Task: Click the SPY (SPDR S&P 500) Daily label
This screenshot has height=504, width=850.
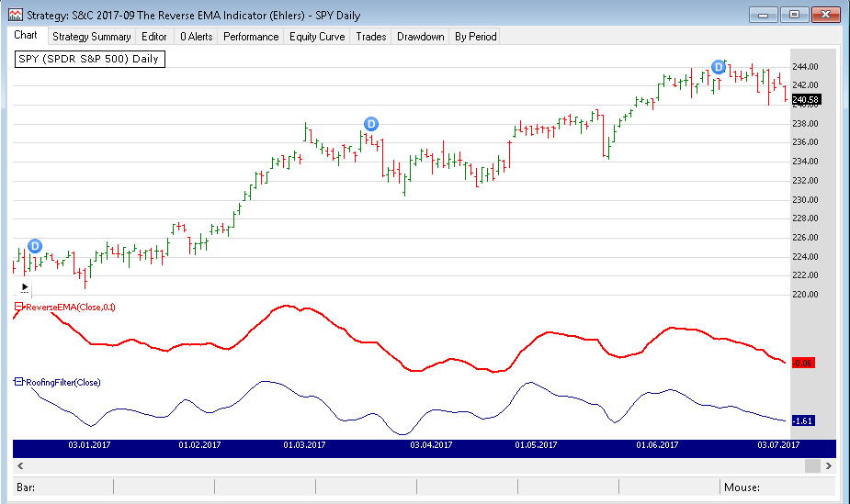Action: [88, 59]
